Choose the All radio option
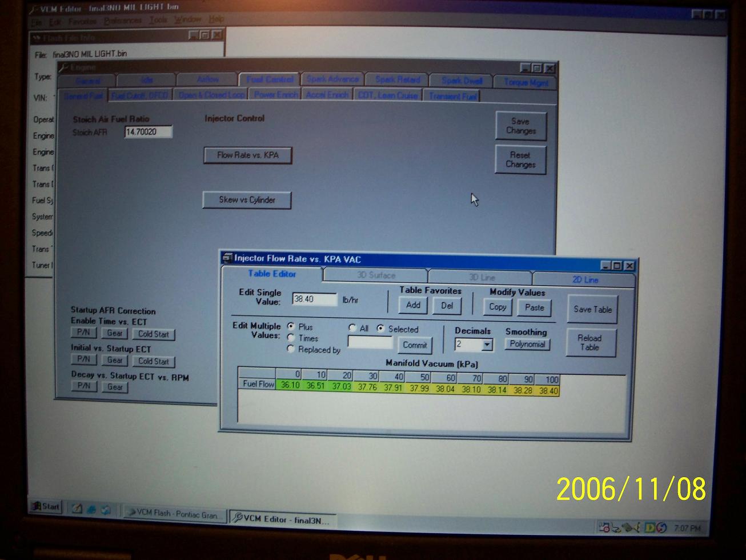The height and width of the screenshot is (560, 746). tap(352, 328)
